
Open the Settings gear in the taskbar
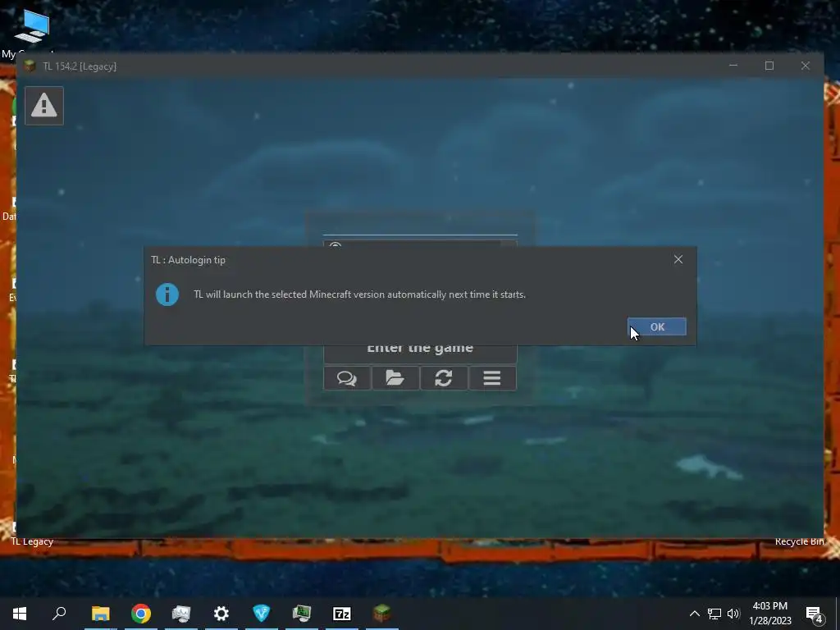point(221,614)
